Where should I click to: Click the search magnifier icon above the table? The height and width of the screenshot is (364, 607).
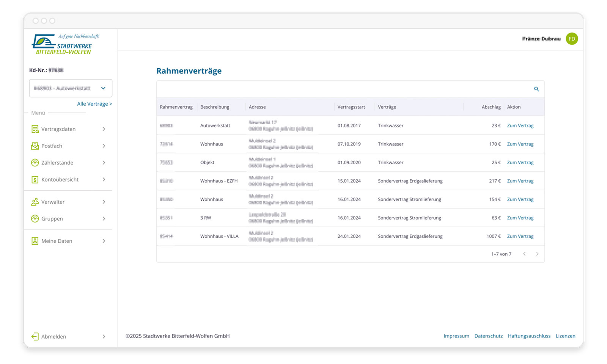(x=536, y=89)
